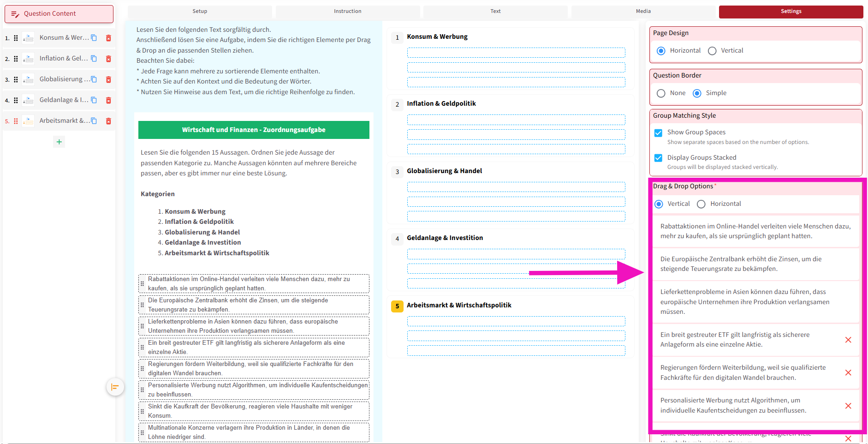Open the Setup tab
The height and width of the screenshot is (444, 868).
click(x=200, y=12)
